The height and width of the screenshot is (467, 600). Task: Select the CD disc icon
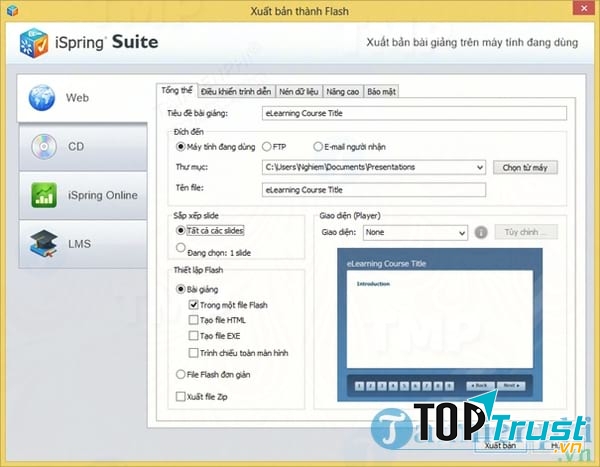[43, 147]
